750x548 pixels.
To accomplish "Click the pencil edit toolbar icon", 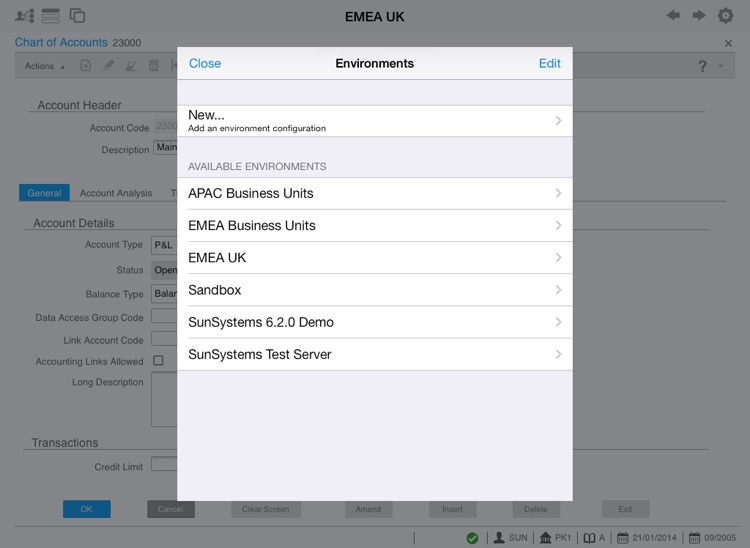I will (x=109, y=66).
